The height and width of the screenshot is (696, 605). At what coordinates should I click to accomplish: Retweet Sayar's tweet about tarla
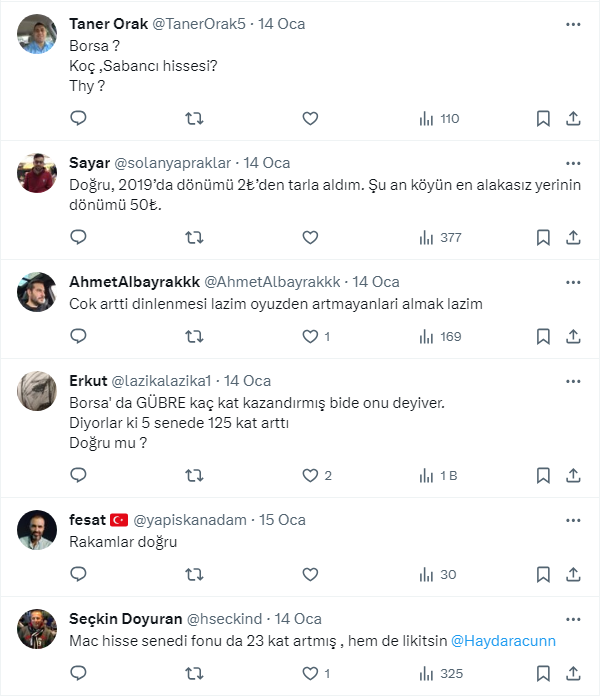coord(195,237)
